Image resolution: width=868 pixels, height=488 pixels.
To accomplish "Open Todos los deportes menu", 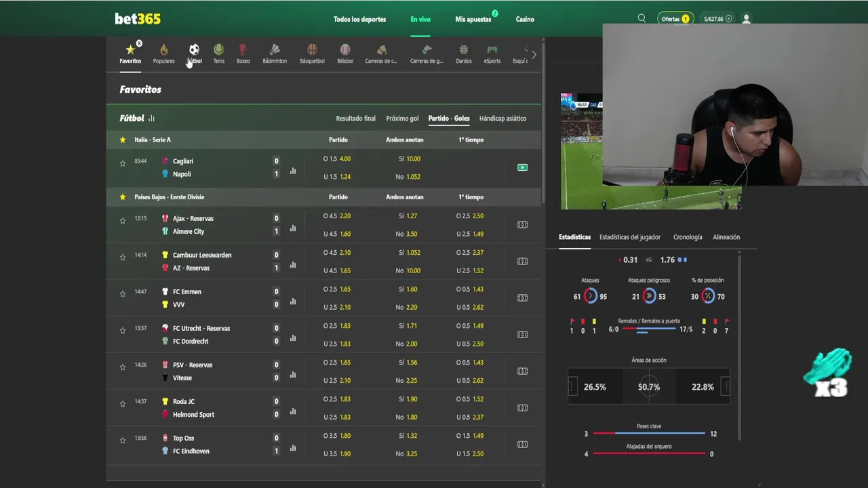I will (359, 19).
